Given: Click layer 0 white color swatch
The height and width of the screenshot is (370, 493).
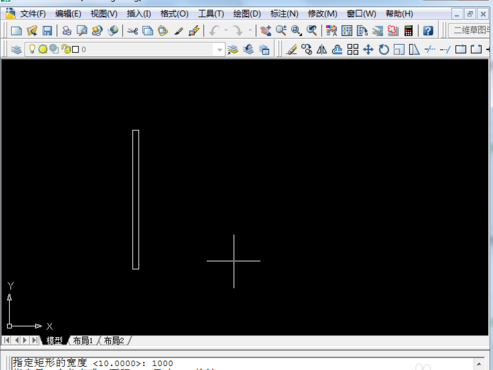Looking at the screenshot, I should click(76, 50).
